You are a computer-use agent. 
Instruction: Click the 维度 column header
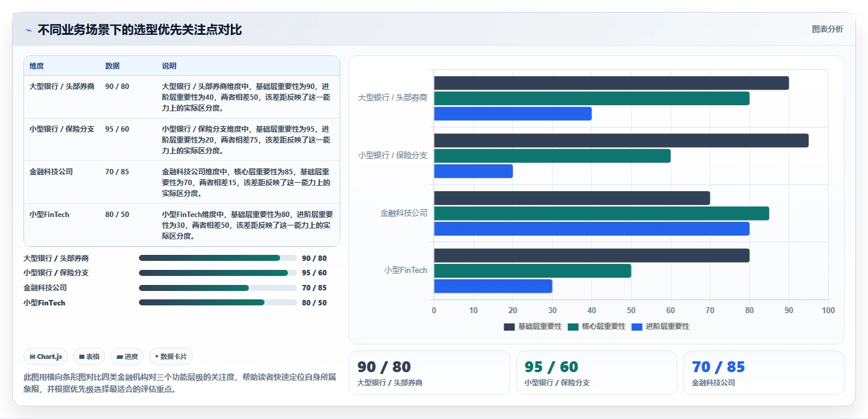[x=37, y=66]
